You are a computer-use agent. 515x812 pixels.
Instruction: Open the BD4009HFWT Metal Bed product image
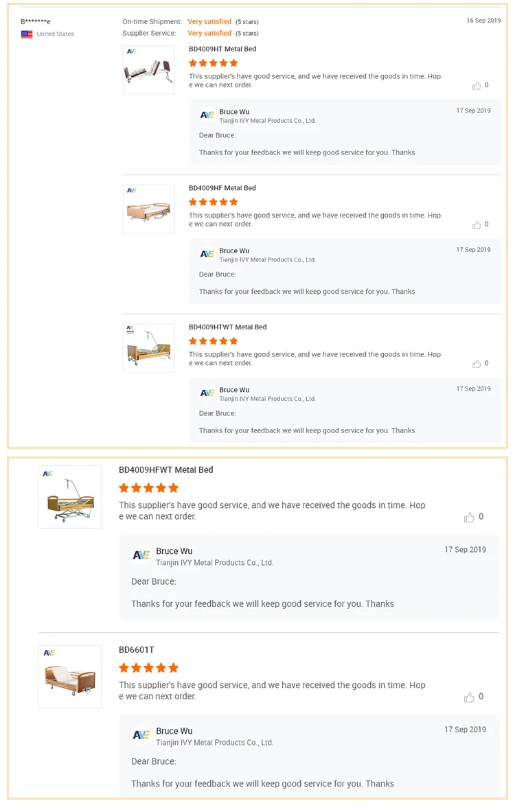[x=70, y=497]
